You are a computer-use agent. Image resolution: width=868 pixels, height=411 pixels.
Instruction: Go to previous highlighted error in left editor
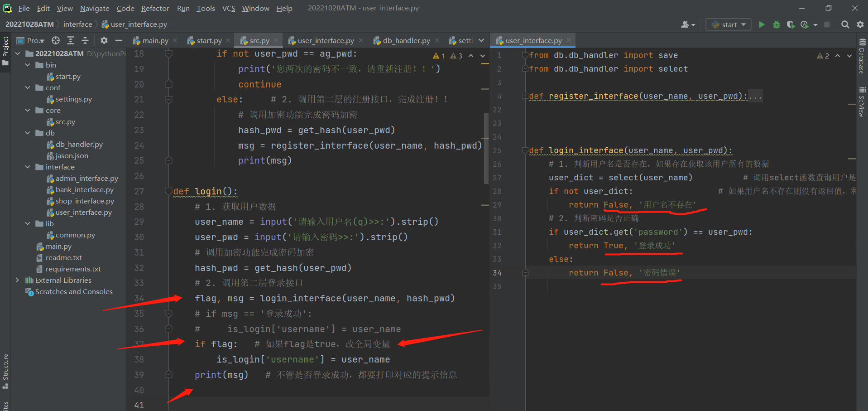pos(471,56)
